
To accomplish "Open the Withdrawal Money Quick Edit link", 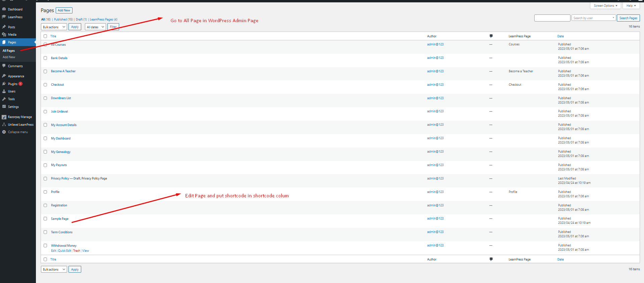I will coord(64,251).
